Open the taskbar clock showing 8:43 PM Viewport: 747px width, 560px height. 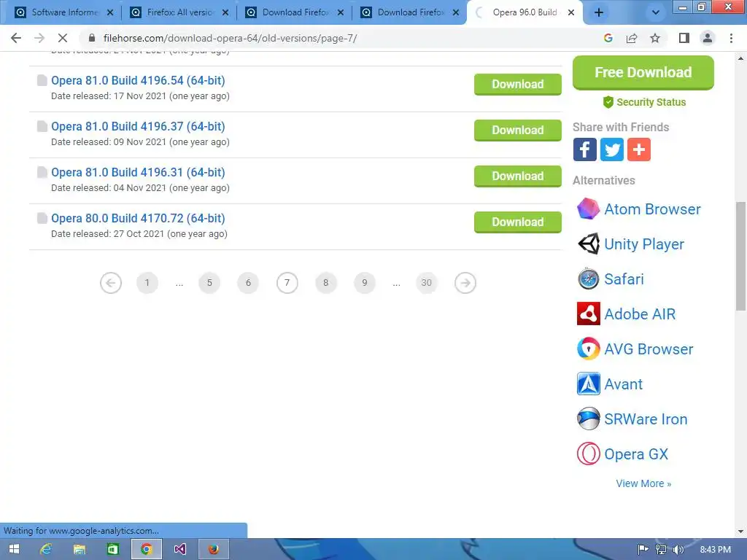715,550
